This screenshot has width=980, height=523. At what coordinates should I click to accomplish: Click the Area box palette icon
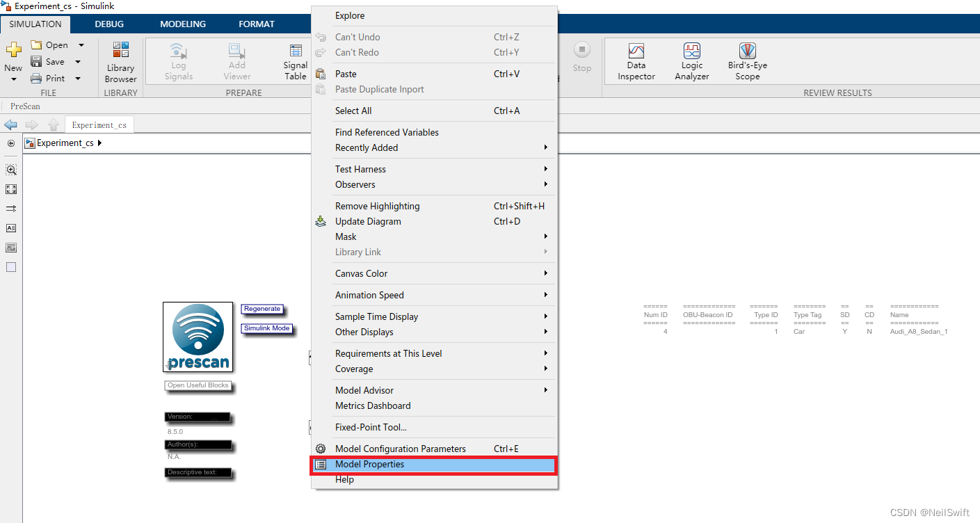(x=11, y=267)
